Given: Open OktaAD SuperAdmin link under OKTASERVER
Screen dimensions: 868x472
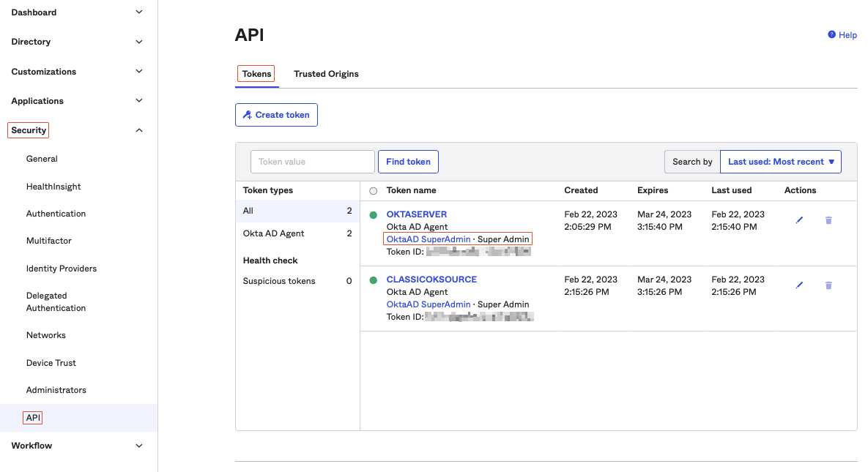Looking at the screenshot, I should coord(429,239).
